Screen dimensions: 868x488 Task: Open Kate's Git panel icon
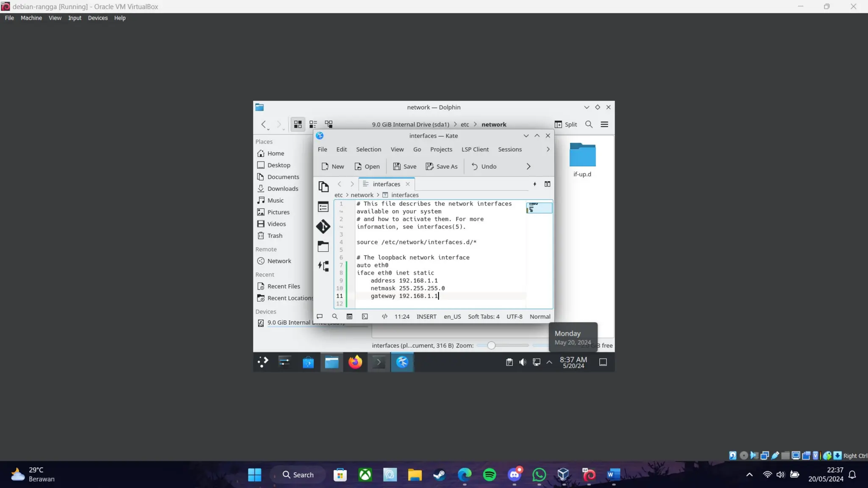323,227
